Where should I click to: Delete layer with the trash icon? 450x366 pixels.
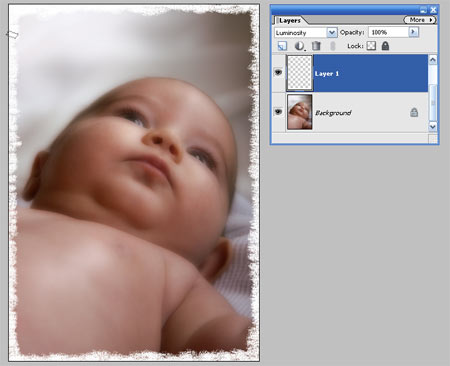[x=316, y=46]
